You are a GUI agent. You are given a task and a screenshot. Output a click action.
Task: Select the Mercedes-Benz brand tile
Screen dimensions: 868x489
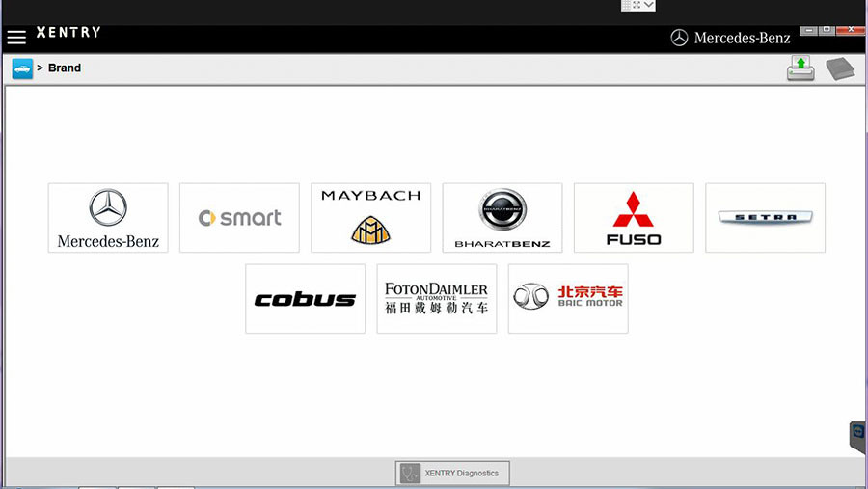[108, 218]
